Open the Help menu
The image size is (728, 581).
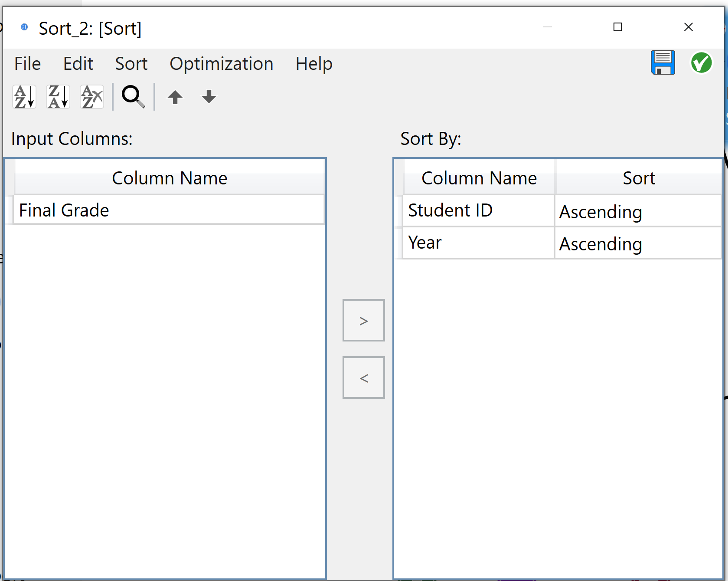(313, 64)
